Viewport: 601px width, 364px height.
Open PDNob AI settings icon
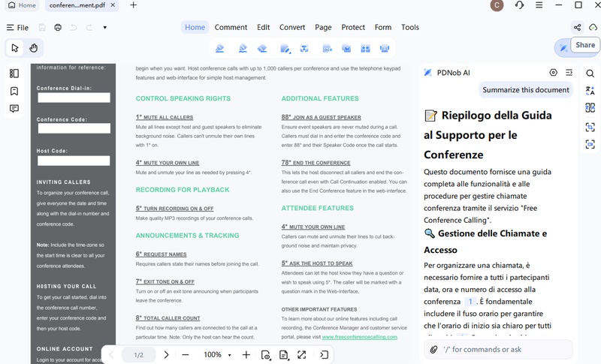553,72
